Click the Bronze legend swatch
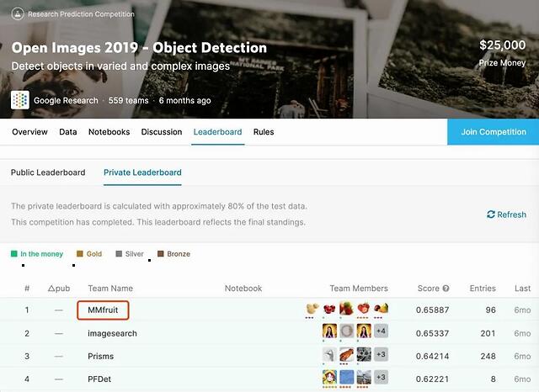Screen dimensions: 539x392 point(161,254)
